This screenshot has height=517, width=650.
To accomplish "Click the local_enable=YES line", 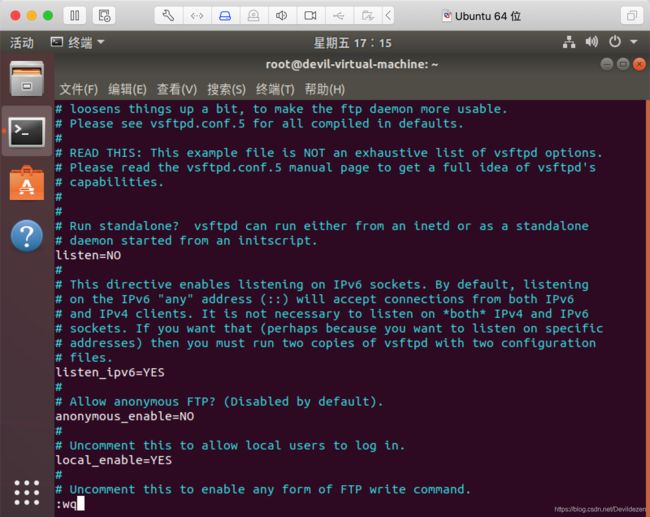I will (x=114, y=460).
